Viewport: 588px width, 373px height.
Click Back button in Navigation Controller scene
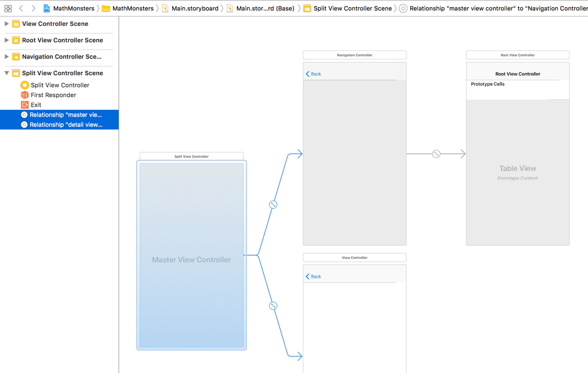[314, 74]
